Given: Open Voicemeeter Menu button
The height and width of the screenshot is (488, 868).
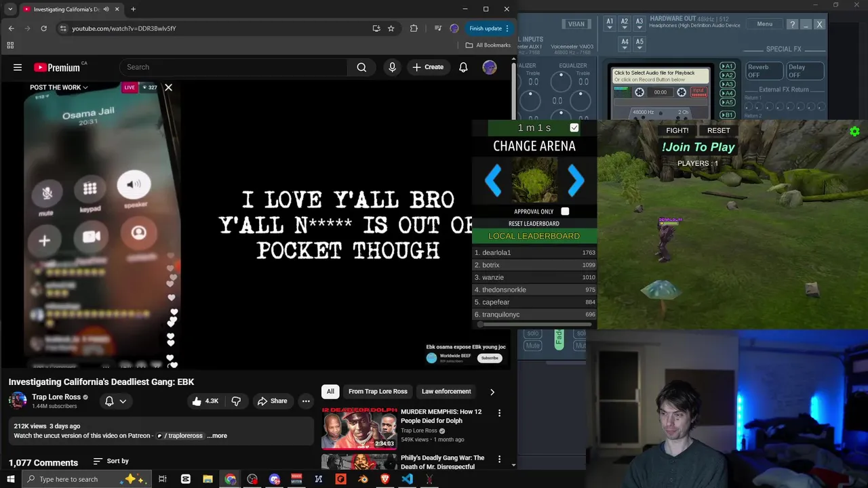Looking at the screenshot, I should 764,24.
